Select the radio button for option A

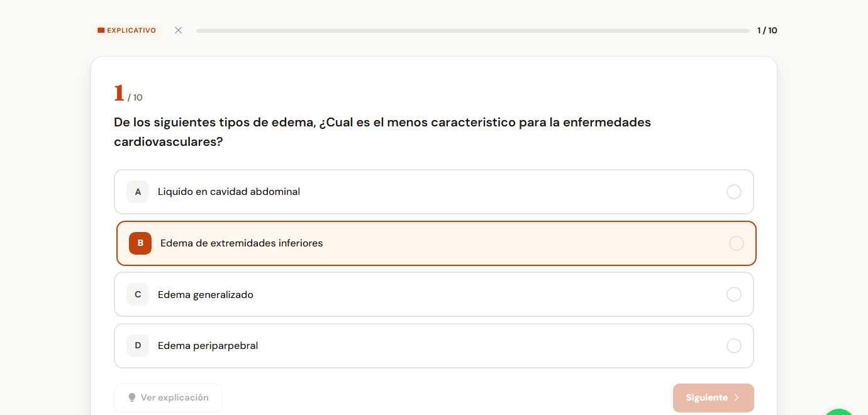pyautogui.click(x=734, y=192)
